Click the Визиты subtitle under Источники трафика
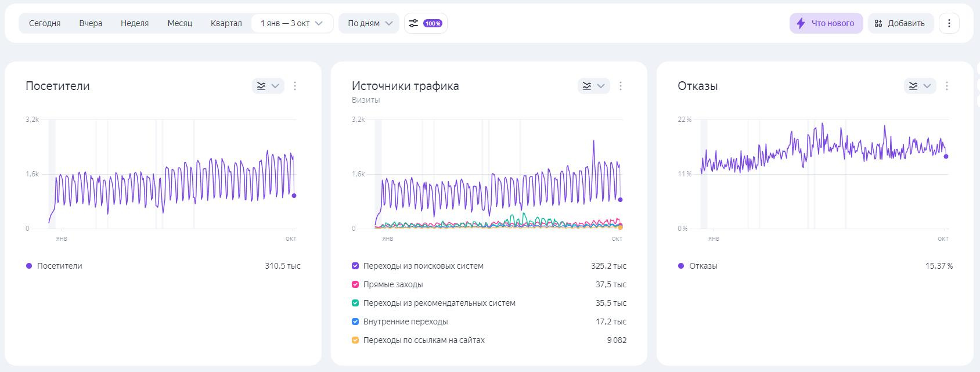 tap(366, 100)
